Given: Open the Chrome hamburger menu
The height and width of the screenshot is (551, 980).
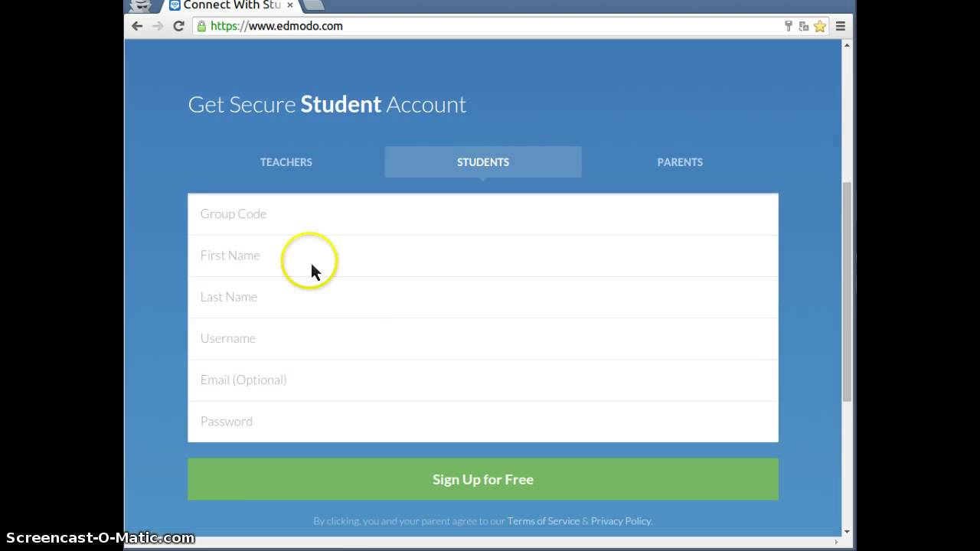Looking at the screenshot, I should [x=840, y=26].
